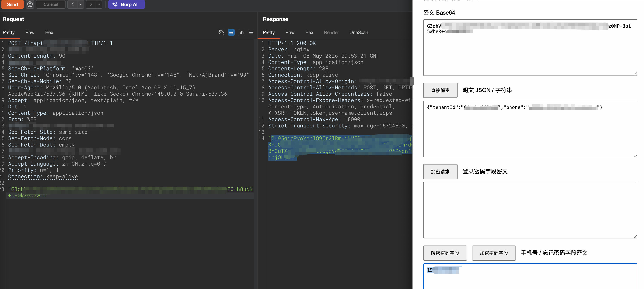Switch Request view to Raw tab
Viewport: 644px width, 289px height.
click(x=30, y=33)
